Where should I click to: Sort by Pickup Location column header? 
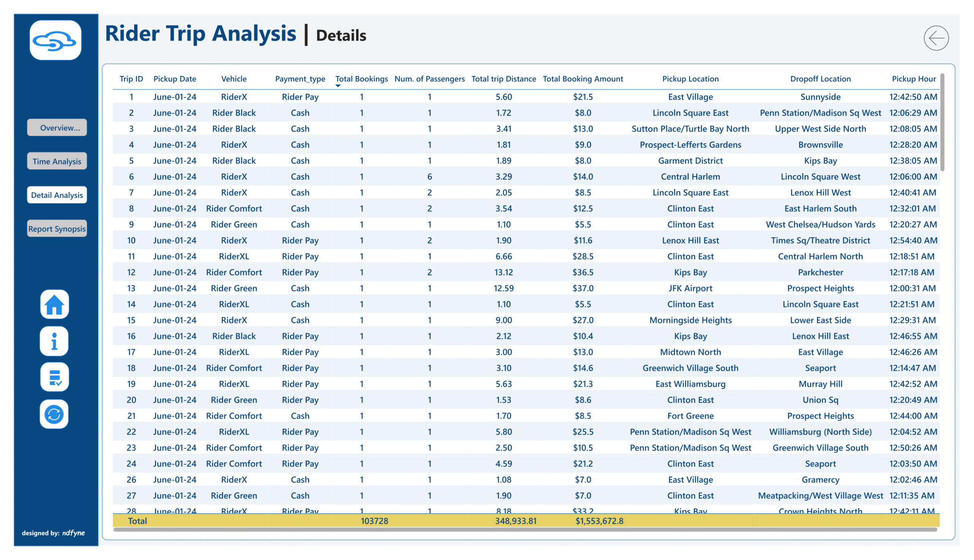[x=691, y=79]
